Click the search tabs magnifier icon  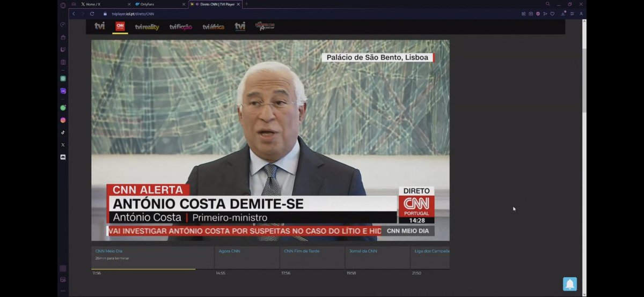(x=547, y=4)
